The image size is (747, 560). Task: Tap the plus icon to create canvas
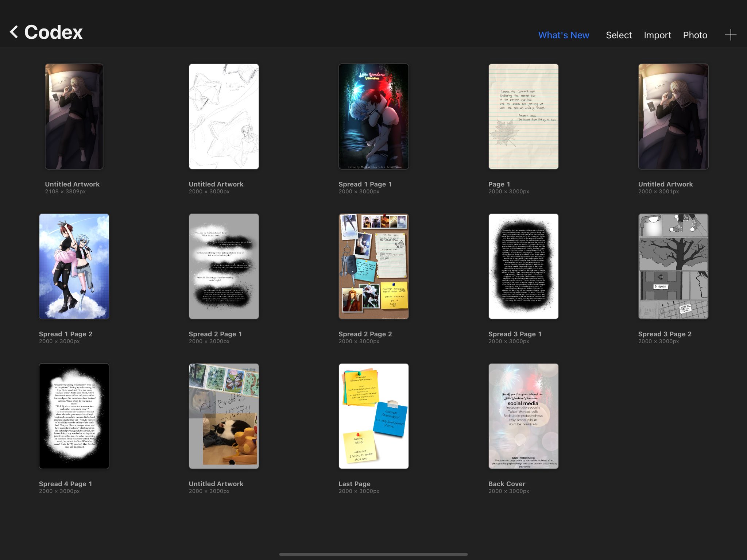pyautogui.click(x=730, y=35)
